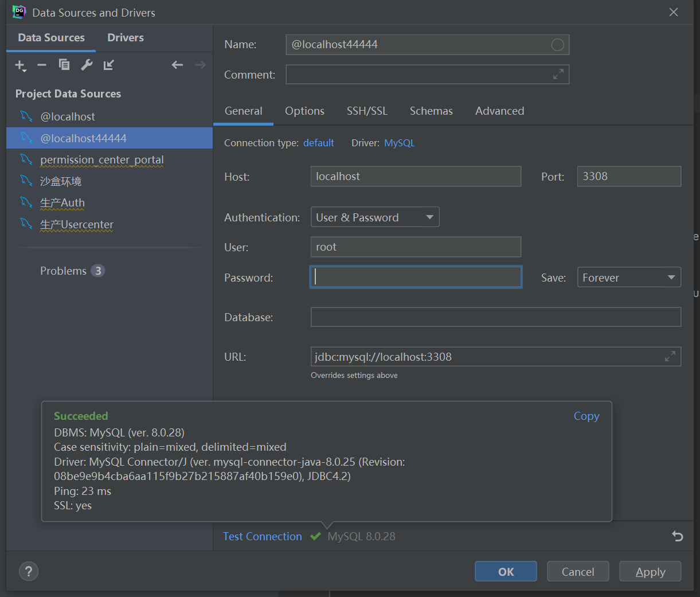
Task: Click the green success checkmark icon
Action: (x=315, y=537)
